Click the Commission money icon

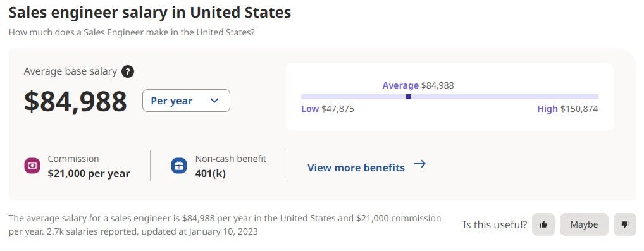(x=32, y=166)
